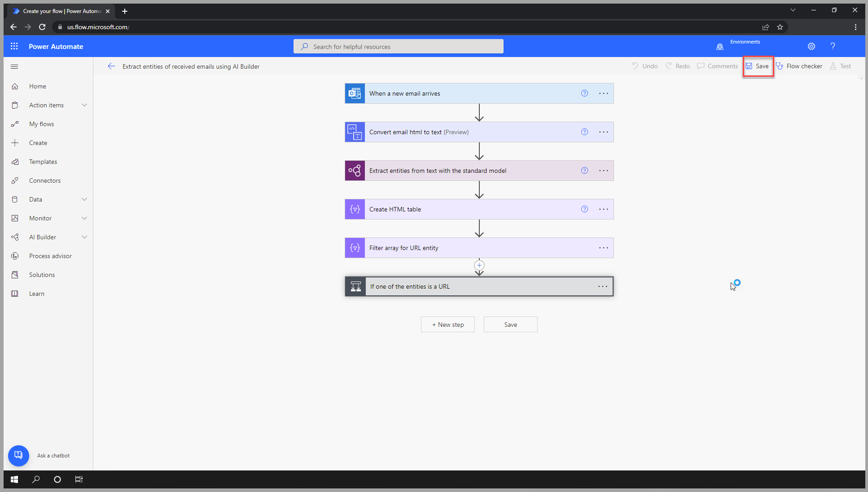Click the Outlook icon on the email trigger step
The image size is (868, 492).
point(355,93)
